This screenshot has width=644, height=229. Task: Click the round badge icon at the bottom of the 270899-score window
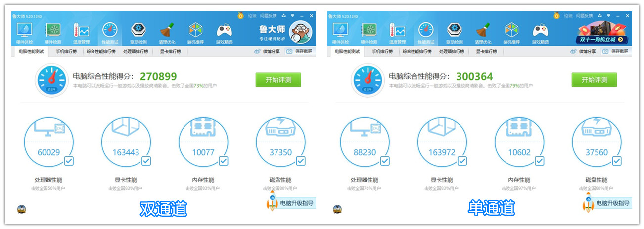click(21, 209)
